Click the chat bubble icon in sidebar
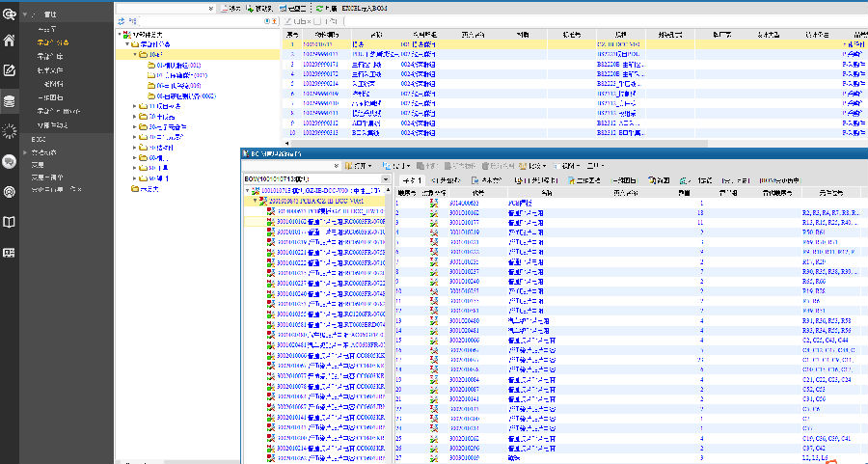 (10, 161)
